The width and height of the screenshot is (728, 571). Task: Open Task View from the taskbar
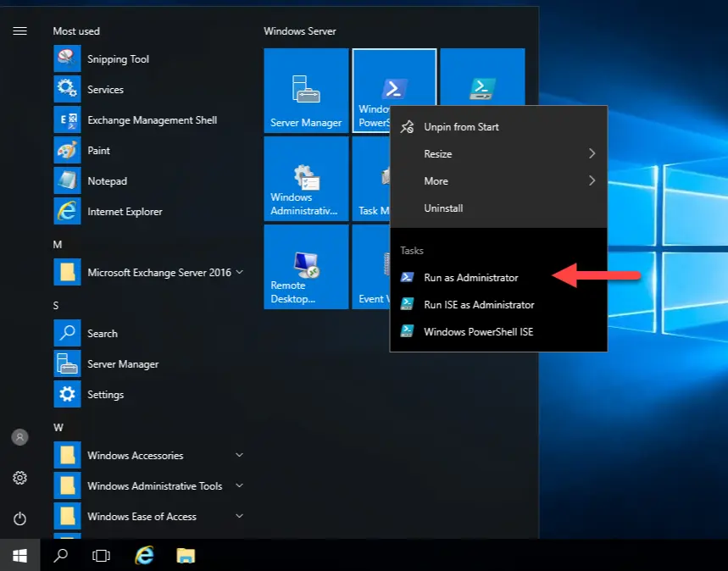click(x=101, y=556)
